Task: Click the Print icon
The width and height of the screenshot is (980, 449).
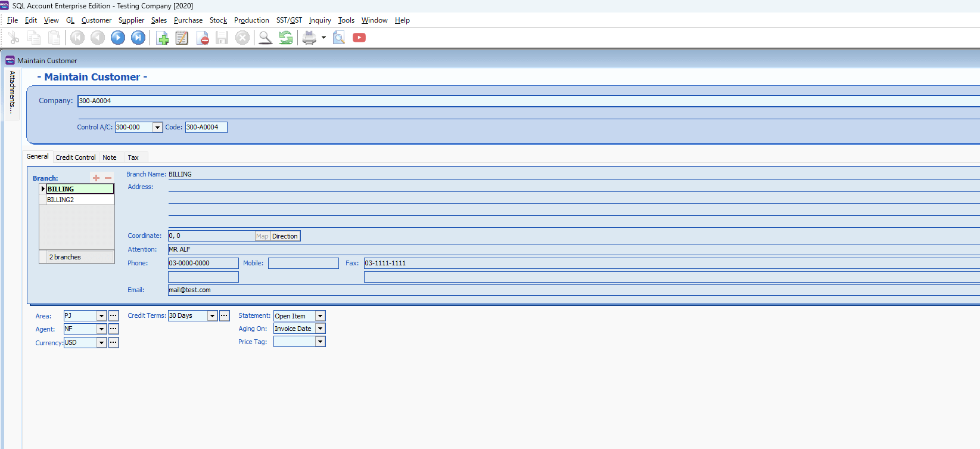Action: [x=309, y=38]
